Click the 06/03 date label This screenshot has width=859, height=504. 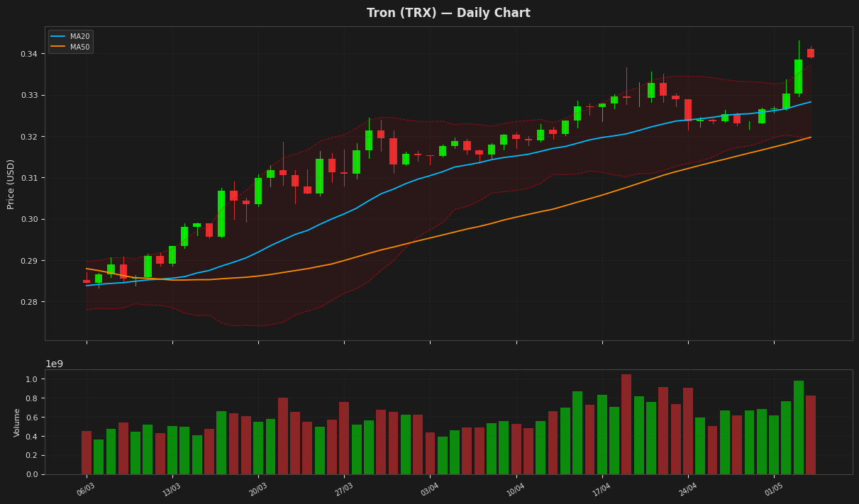pyautogui.click(x=85, y=489)
